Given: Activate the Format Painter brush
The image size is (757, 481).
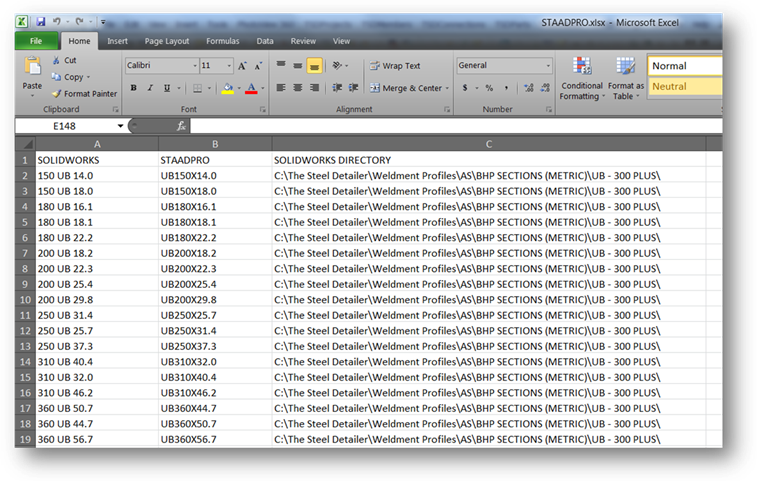Looking at the screenshot, I should (56, 94).
